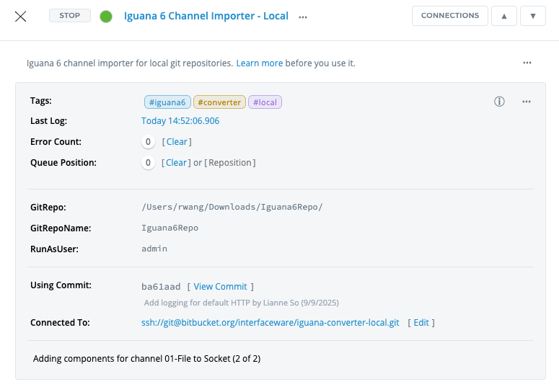
Task: Edit the connected git repository
Action: pyautogui.click(x=421, y=323)
